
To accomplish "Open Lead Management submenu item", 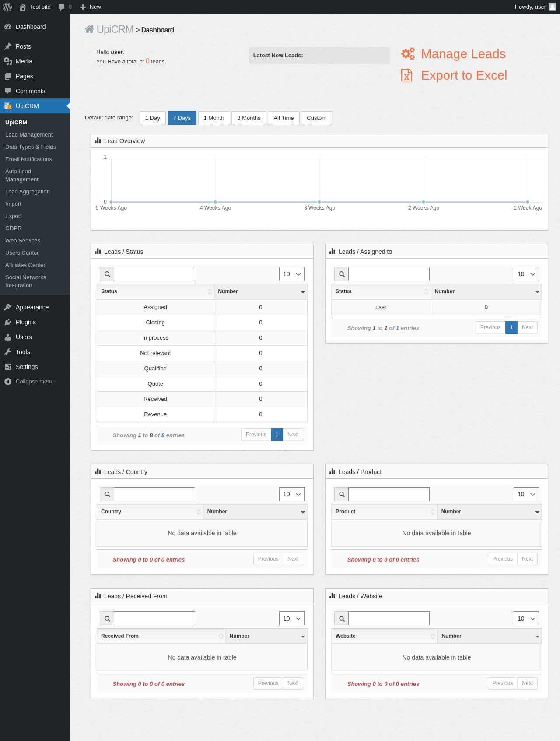I will click(x=29, y=135).
